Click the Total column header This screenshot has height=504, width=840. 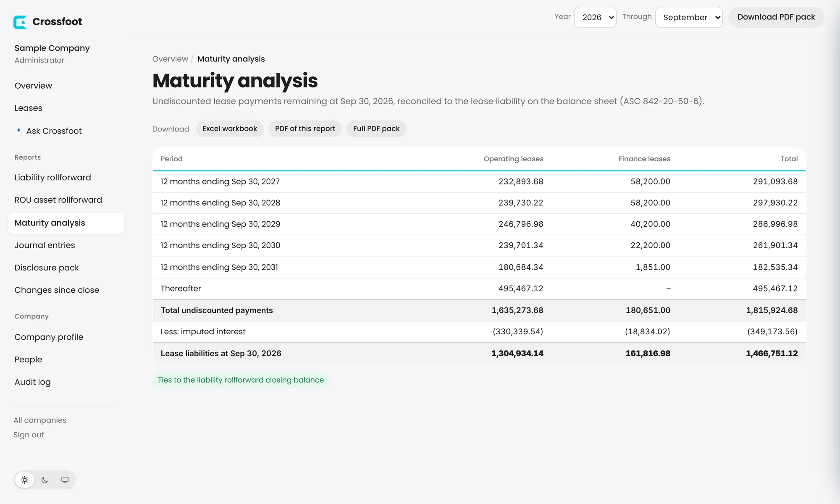(789, 159)
